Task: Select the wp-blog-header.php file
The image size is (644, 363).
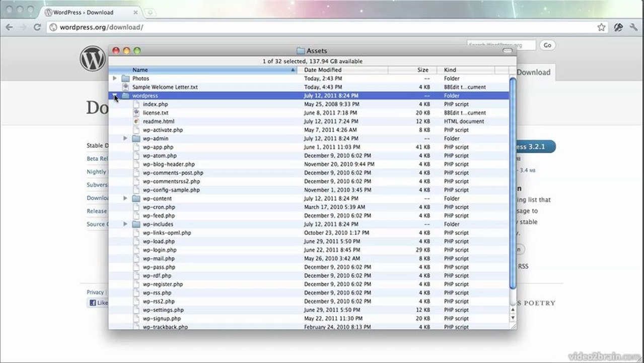Action: coord(169,164)
